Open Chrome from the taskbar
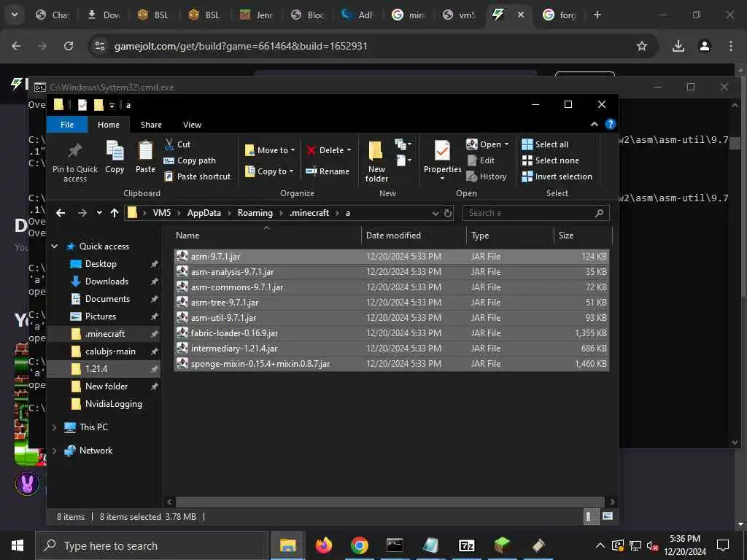This screenshot has width=747, height=560. click(359, 545)
